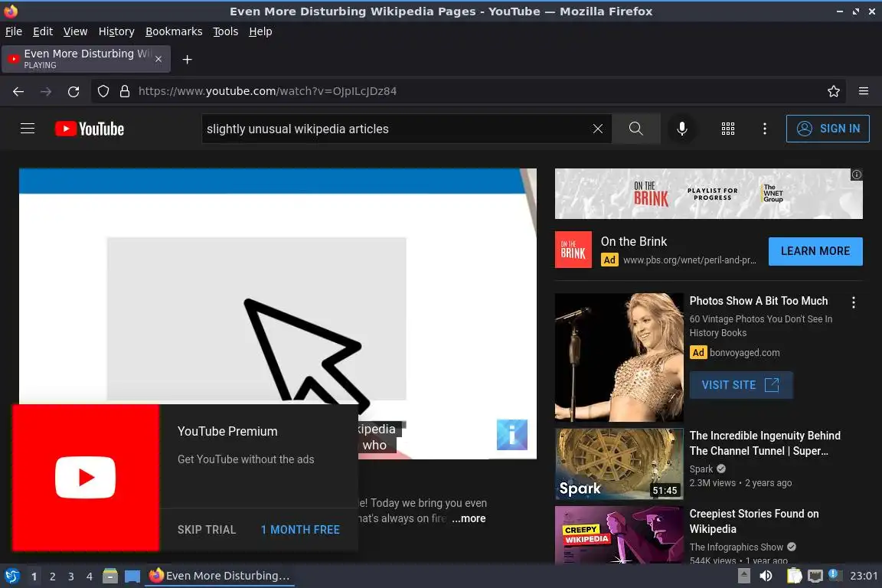Close the Even More Disturbing tab

click(x=158, y=59)
